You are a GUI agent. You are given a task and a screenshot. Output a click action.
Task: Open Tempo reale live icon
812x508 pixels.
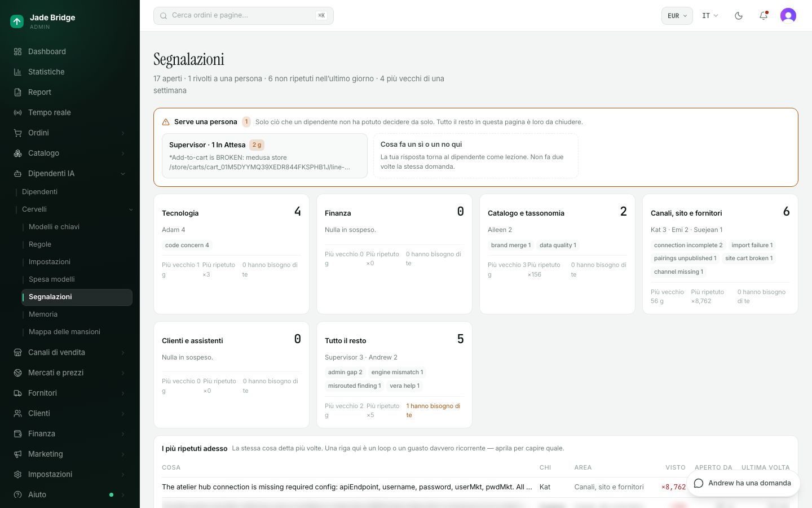[17, 112]
